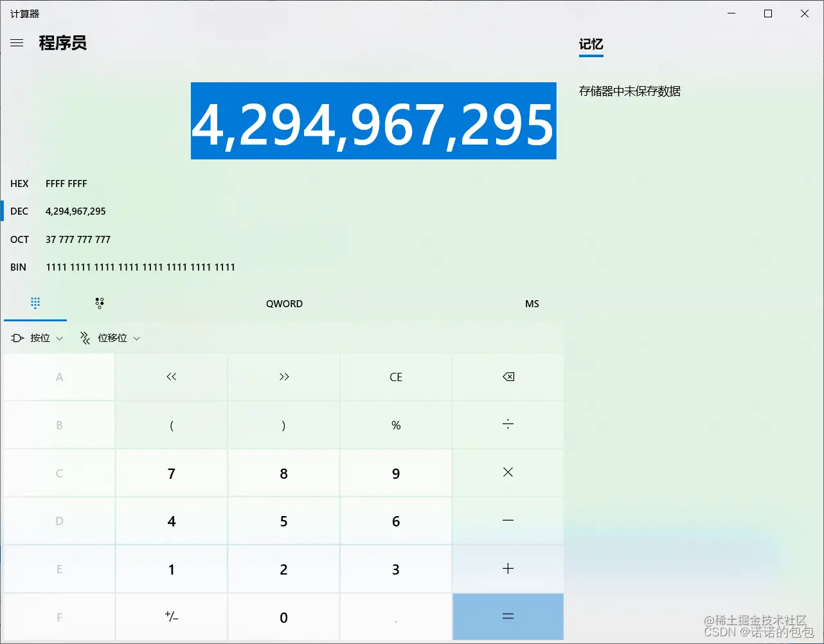This screenshot has width=824, height=644.
Task: Click 存储器中未保存数据 message text
Action: pos(630,91)
